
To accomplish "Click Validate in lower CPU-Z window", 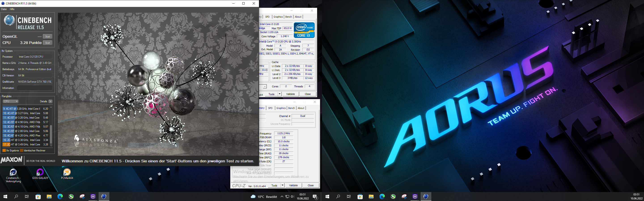I will (293, 186).
